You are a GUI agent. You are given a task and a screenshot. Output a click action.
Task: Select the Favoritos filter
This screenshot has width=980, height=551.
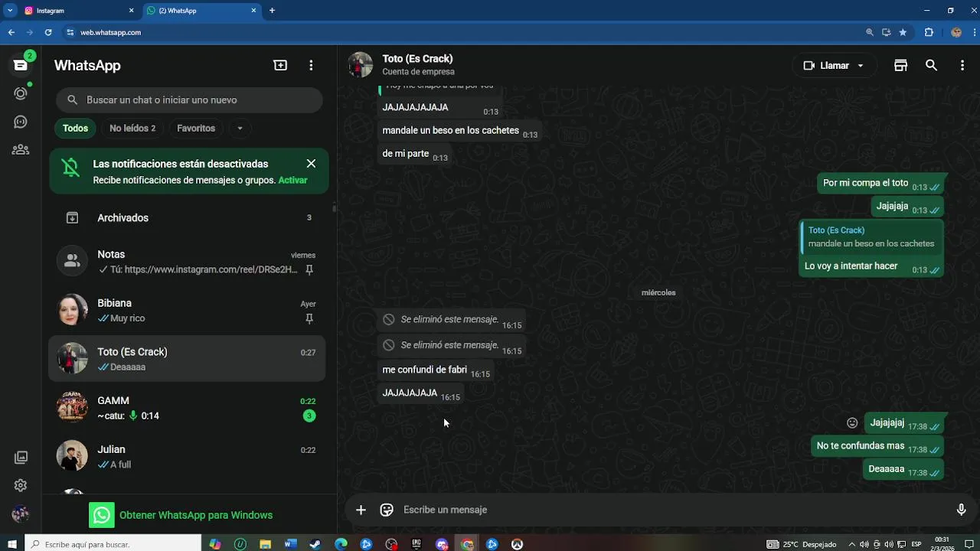(196, 129)
